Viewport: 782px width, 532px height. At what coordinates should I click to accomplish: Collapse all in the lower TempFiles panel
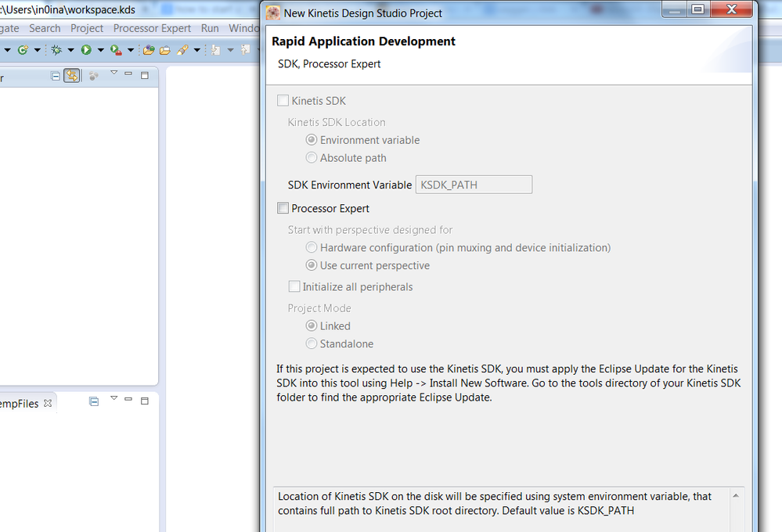coord(94,401)
